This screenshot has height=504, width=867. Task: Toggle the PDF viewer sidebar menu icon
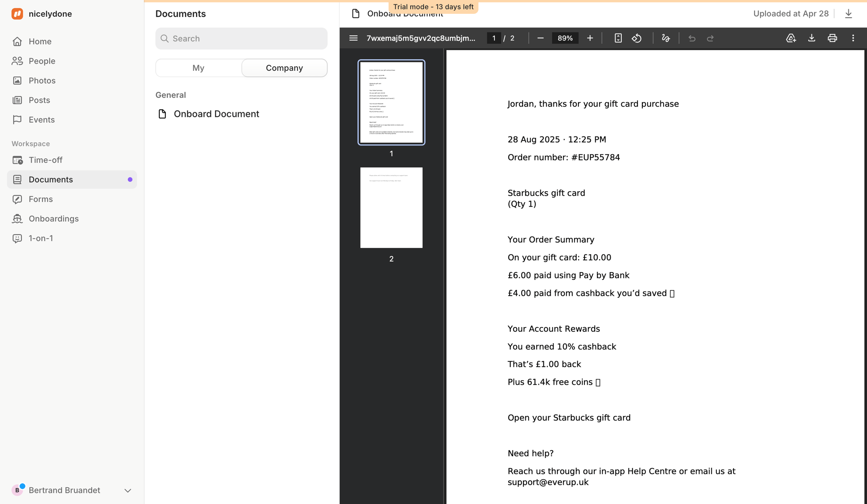coord(353,38)
